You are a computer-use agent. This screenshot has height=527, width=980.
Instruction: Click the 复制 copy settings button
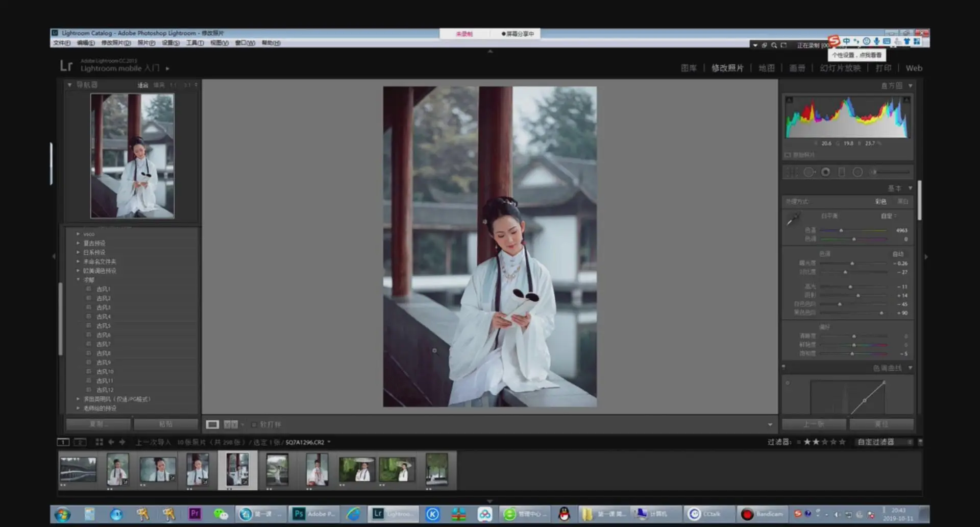click(98, 424)
